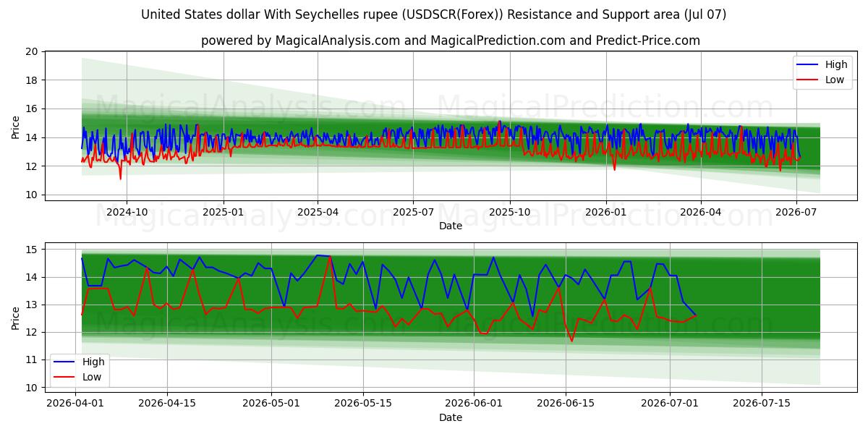Click the 2026-01 date tick label
868x434 pixels.
click(x=606, y=213)
